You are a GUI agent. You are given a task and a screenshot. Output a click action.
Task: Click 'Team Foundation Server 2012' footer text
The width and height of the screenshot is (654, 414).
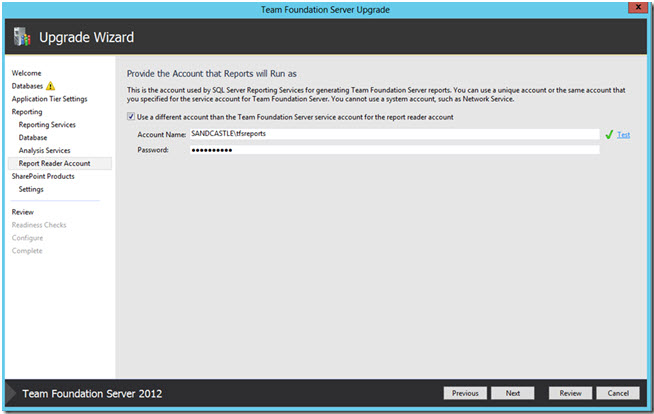(x=92, y=394)
